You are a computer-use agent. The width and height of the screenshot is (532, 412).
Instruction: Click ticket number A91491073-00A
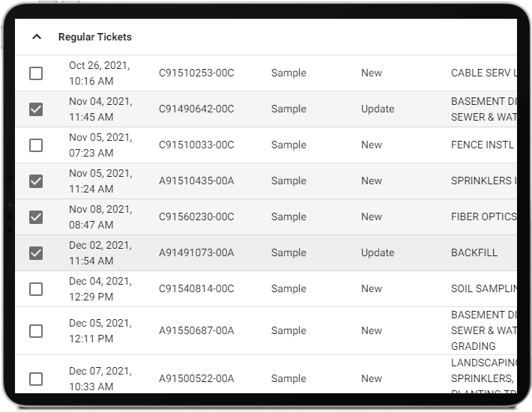click(x=196, y=252)
